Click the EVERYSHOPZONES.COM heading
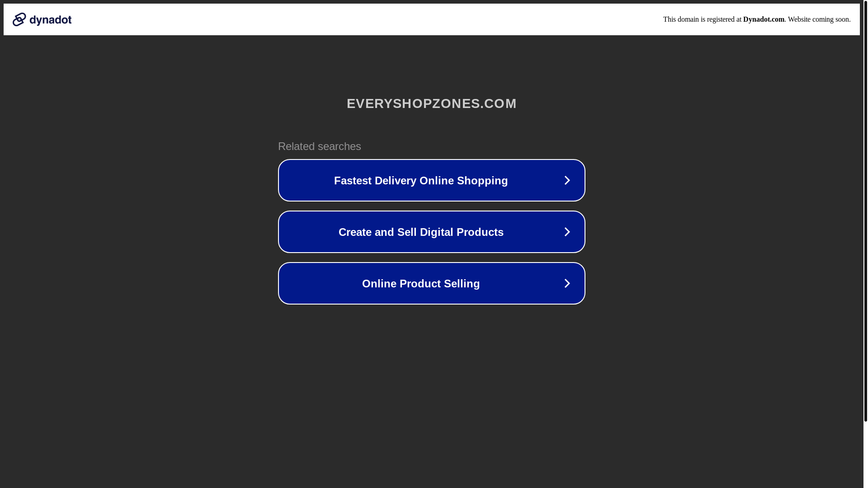The width and height of the screenshot is (868, 488). click(x=432, y=103)
